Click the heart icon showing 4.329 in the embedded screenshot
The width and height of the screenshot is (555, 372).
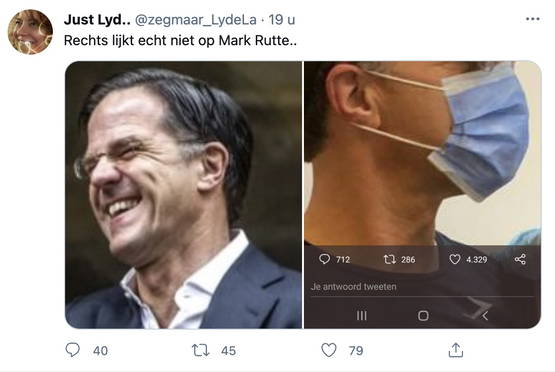click(454, 259)
